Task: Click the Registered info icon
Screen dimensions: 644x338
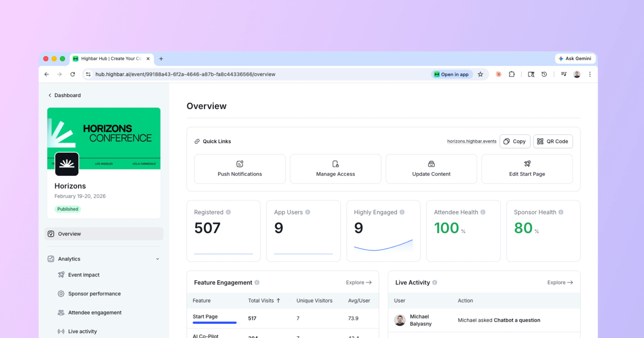Action: [228, 212]
